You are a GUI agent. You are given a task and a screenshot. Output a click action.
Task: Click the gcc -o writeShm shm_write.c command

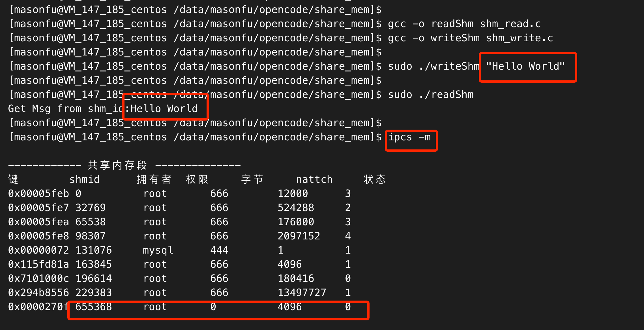(470, 38)
